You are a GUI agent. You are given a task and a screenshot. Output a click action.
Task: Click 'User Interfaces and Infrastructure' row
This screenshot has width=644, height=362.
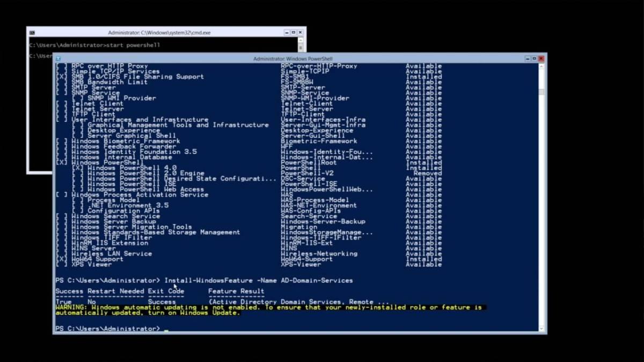point(249,120)
